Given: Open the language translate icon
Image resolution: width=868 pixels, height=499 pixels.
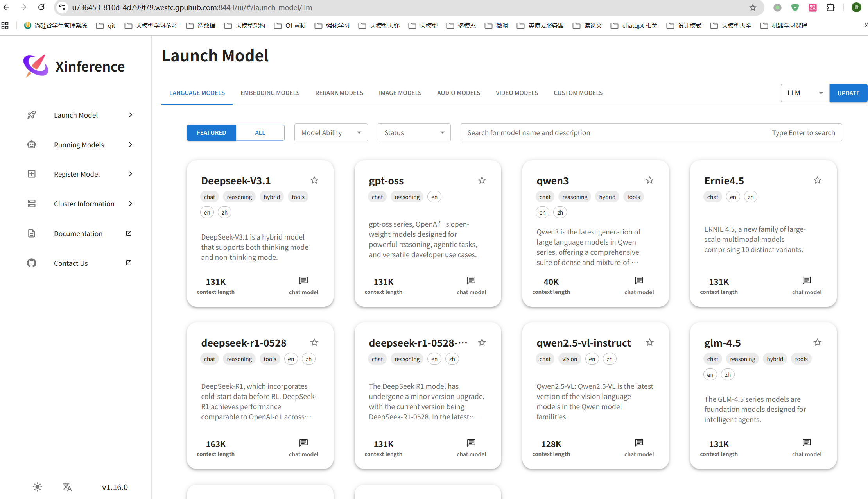Looking at the screenshot, I should coord(67,487).
